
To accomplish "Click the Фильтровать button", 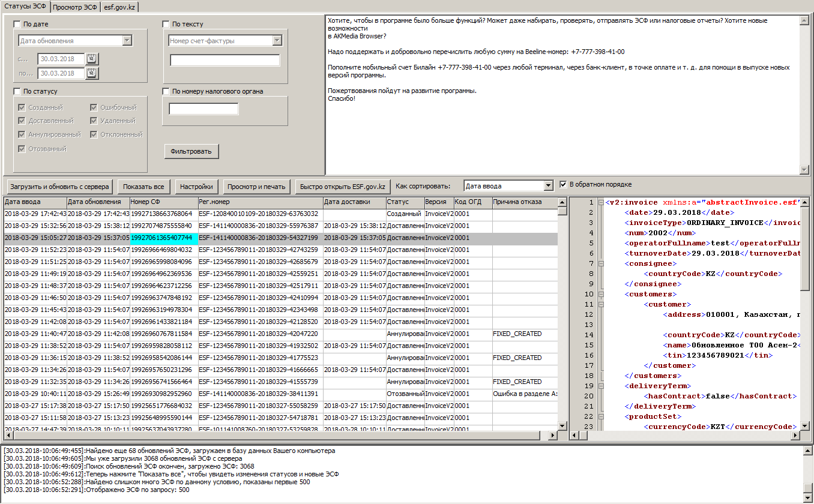I will (191, 151).
